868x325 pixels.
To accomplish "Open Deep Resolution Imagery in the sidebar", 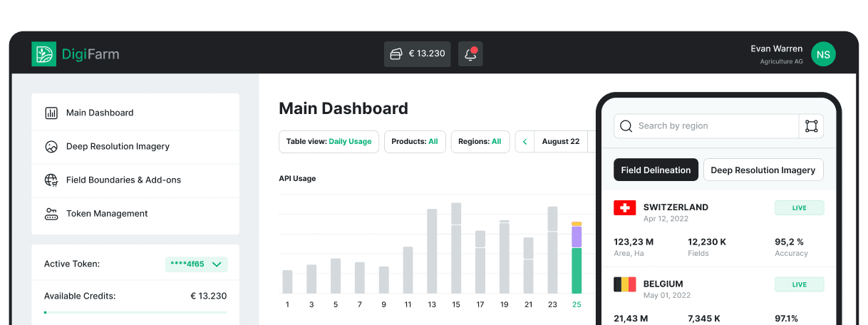I will 135,147.
